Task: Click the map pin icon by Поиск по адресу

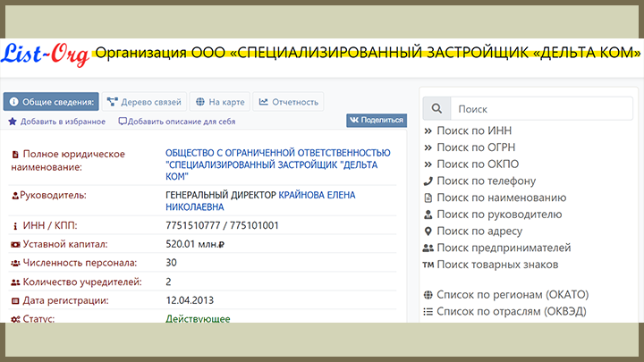Action: (x=428, y=232)
